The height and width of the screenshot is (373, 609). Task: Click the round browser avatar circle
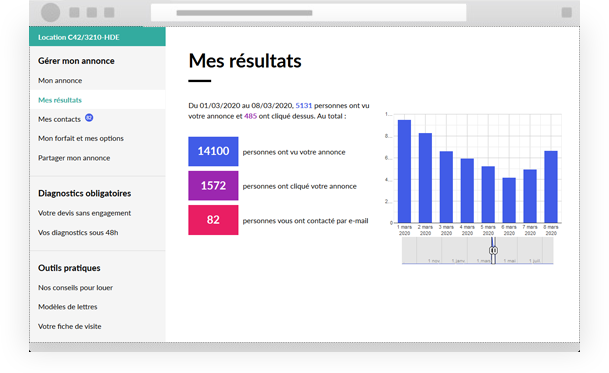coord(50,12)
